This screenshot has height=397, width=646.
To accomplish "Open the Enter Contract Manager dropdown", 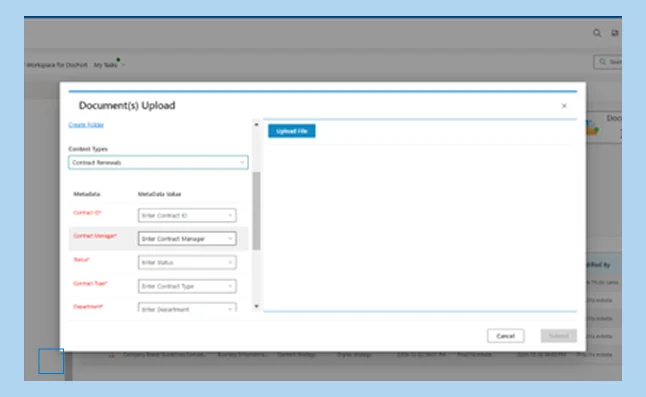I will (x=187, y=239).
